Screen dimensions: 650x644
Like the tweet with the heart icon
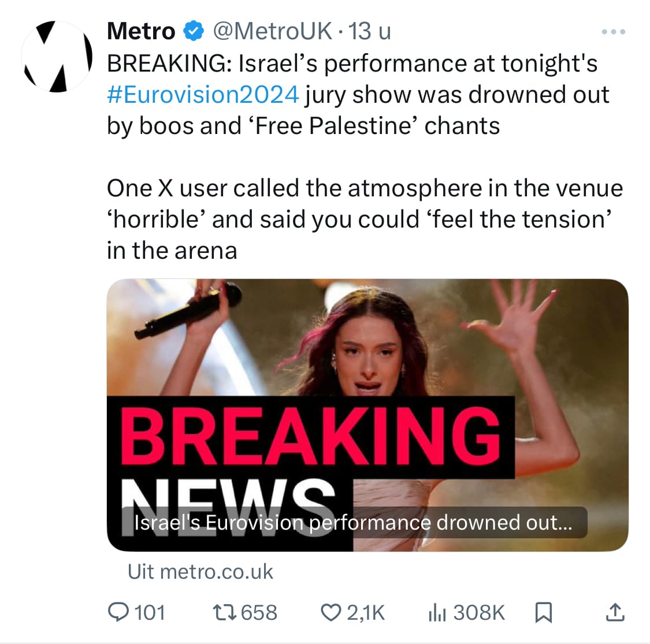[330, 612]
